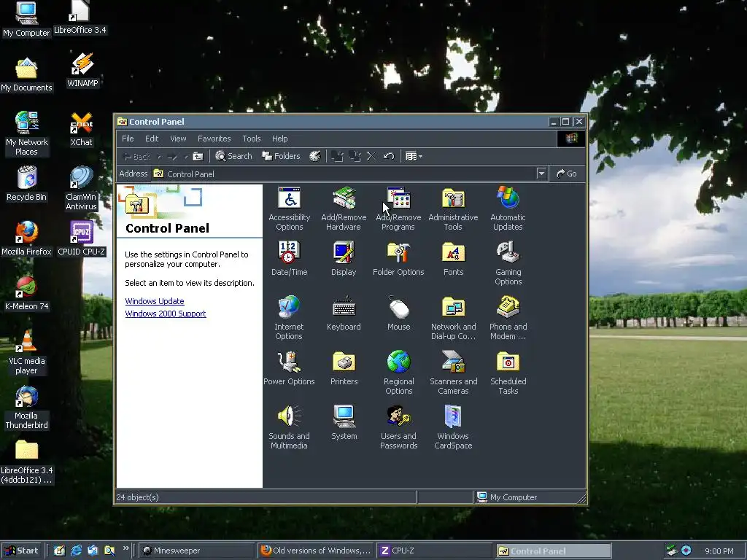The image size is (747, 560).
Task: Switch to CPU-Z taskbar button
Action: click(x=433, y=551)
